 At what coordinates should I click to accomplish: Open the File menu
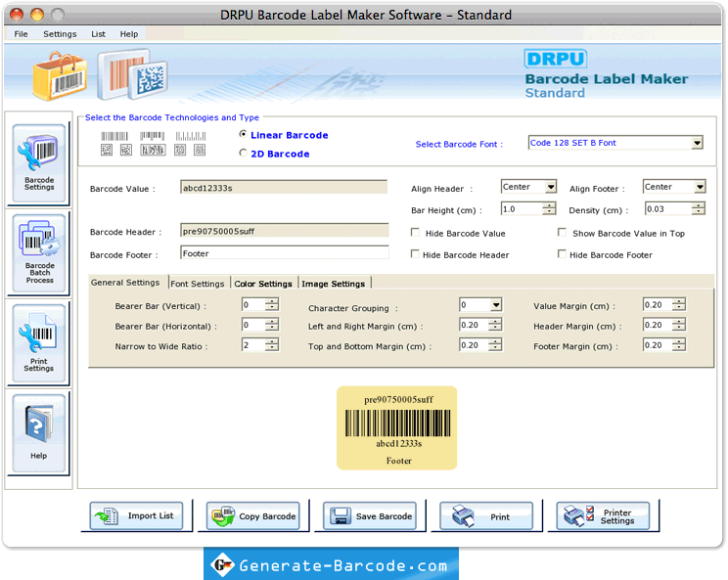[x=21, y=34]
